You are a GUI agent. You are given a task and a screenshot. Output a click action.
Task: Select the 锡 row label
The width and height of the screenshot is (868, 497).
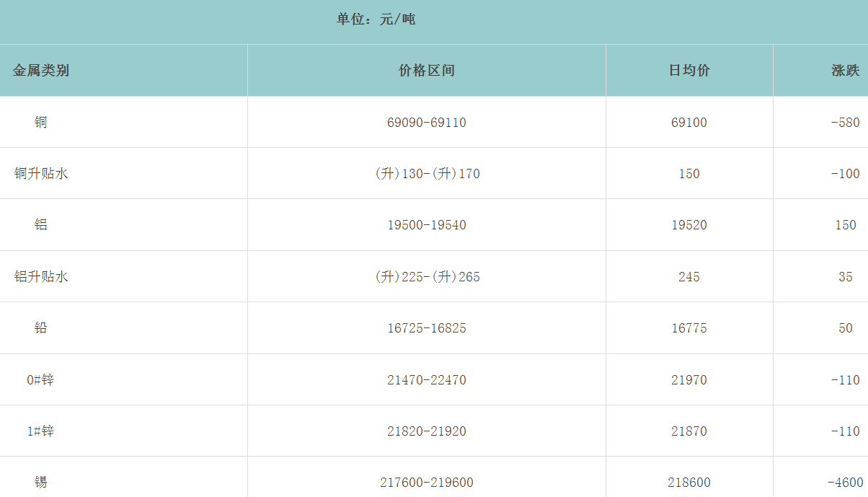coord(40,483)
